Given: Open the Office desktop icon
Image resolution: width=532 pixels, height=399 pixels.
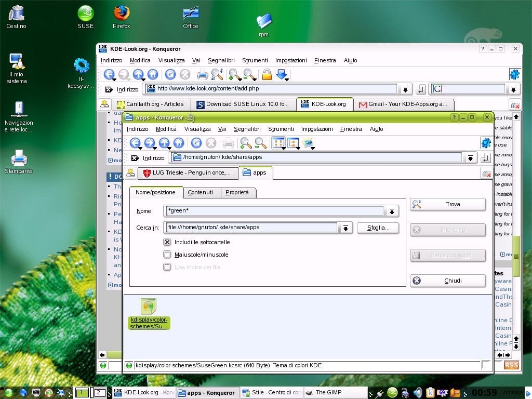Looking at the screenshot, I should pos(190,17).
